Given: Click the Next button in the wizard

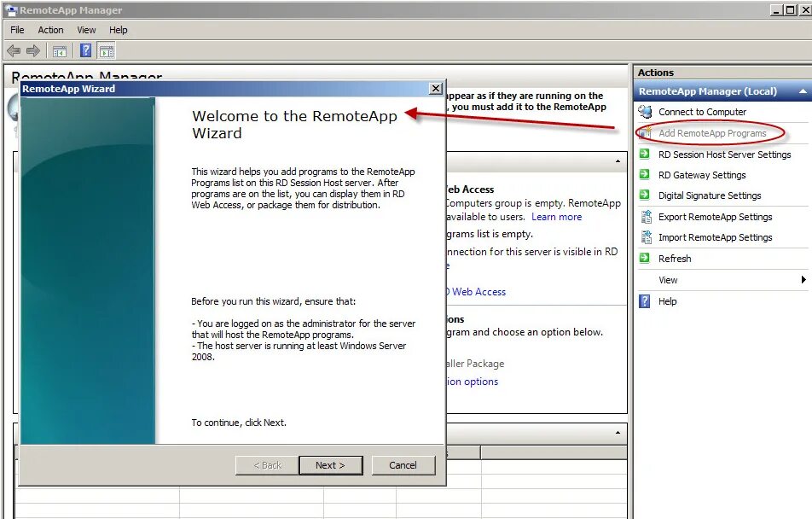Looking at the screenshot, I should point(330,465).
